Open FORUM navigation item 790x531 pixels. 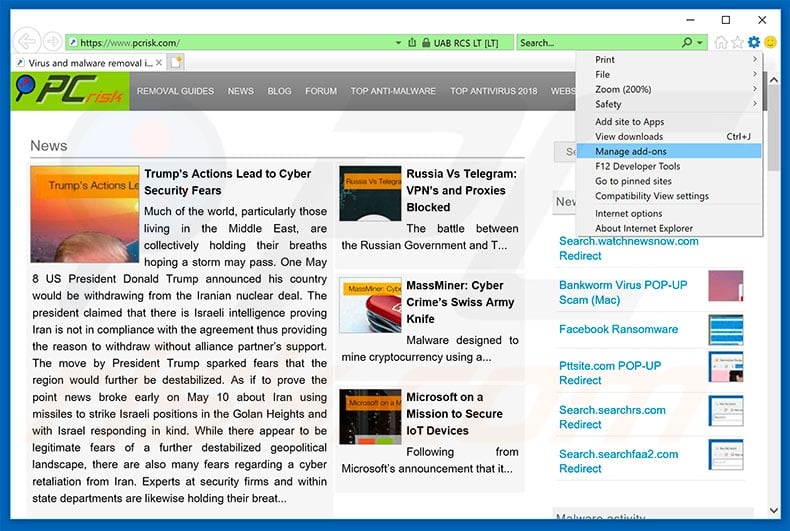point(321,91)
